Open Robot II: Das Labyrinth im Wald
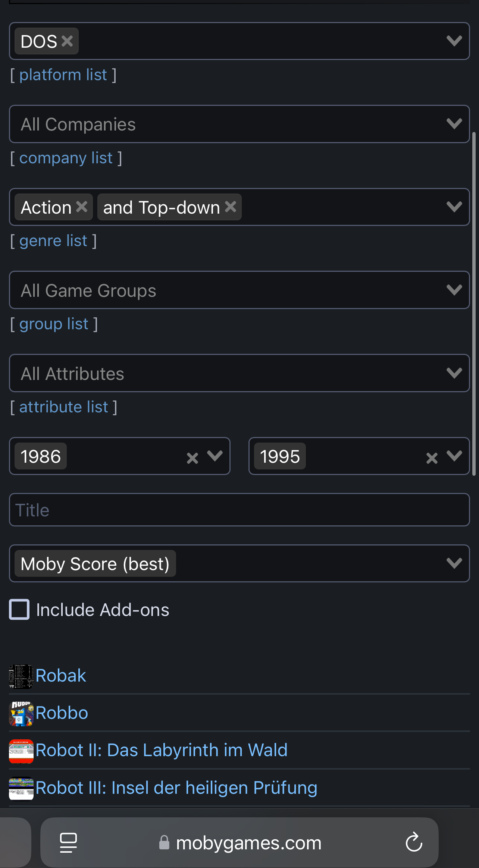This screenshot has width=479, height=868. 162,750
